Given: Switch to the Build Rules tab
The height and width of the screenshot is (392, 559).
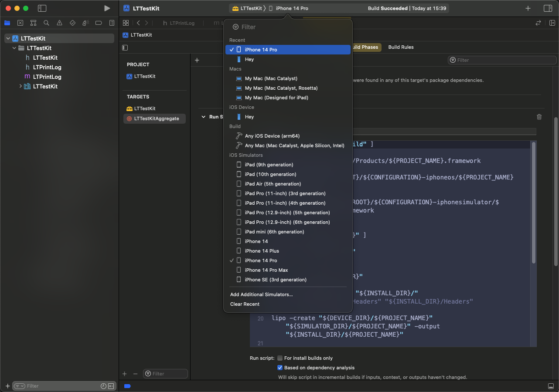Looking at the screenshot, I should pos(401,47).
